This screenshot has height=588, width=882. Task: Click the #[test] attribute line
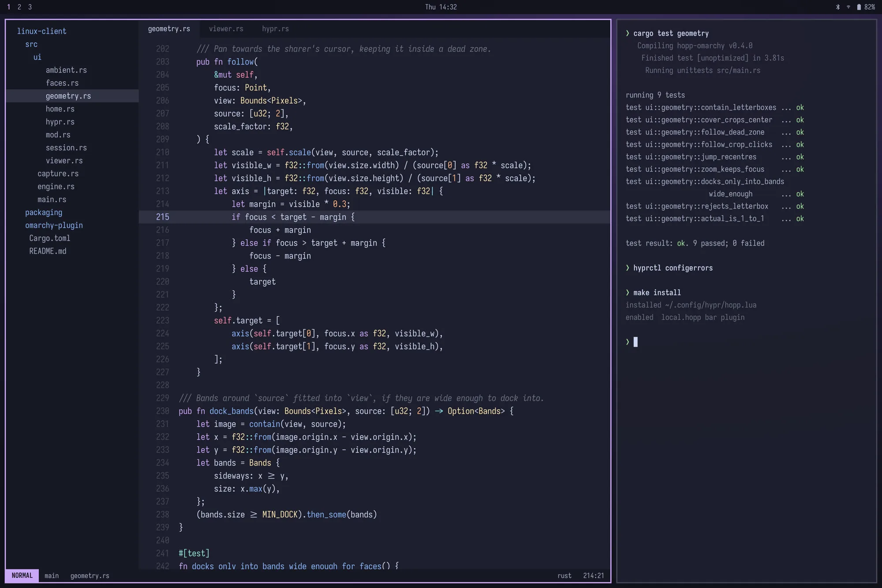194,553
